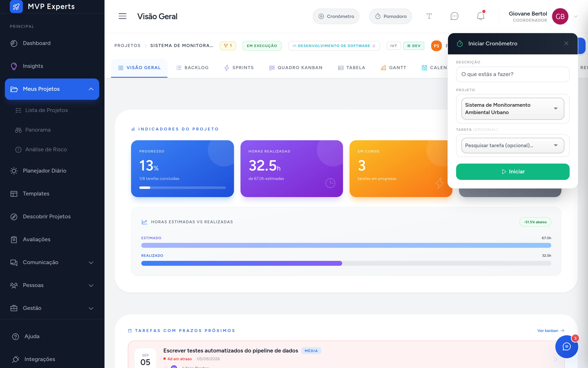Open the Gantt tab

click(394, 68)
